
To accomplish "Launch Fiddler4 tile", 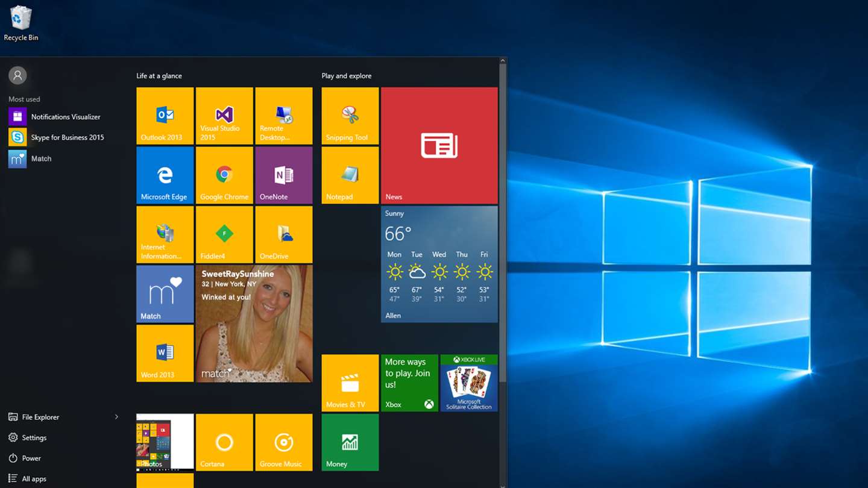I will pyautogui.click(x=224, y=234).
